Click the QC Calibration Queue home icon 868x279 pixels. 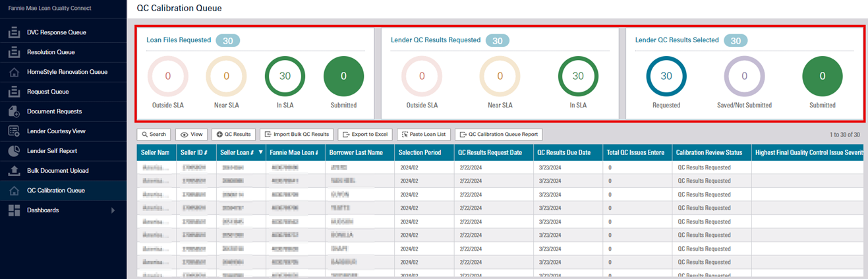click(14, 191)
